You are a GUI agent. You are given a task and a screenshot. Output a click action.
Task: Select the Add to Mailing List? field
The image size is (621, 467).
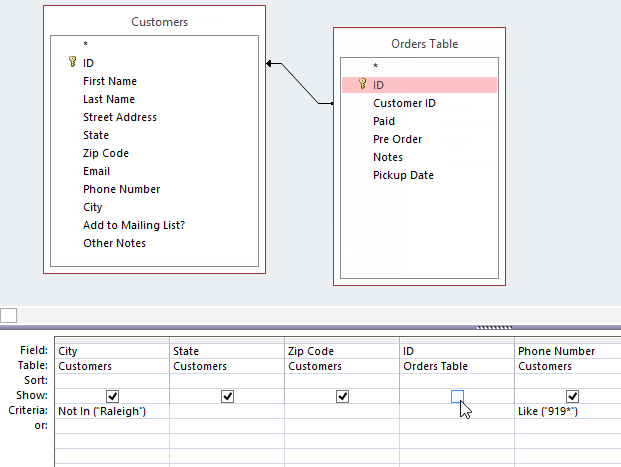pos(134,225)
